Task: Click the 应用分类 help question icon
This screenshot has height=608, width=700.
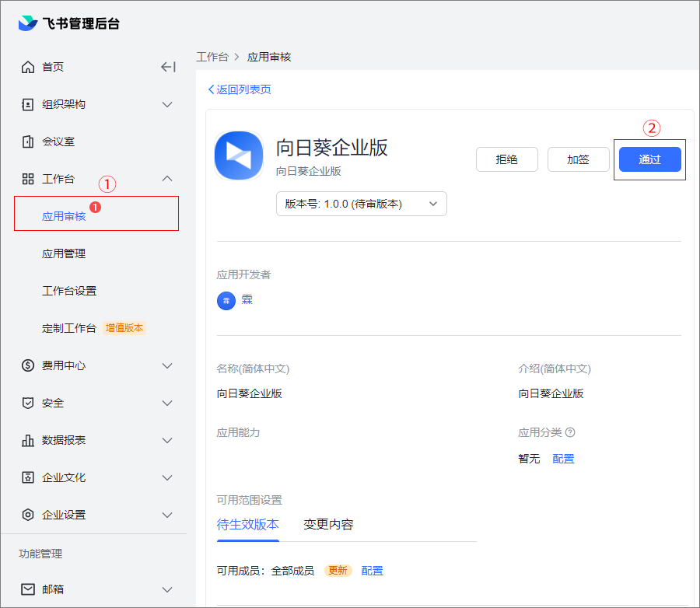Action: pyautogui.click(x=570, y=432)
